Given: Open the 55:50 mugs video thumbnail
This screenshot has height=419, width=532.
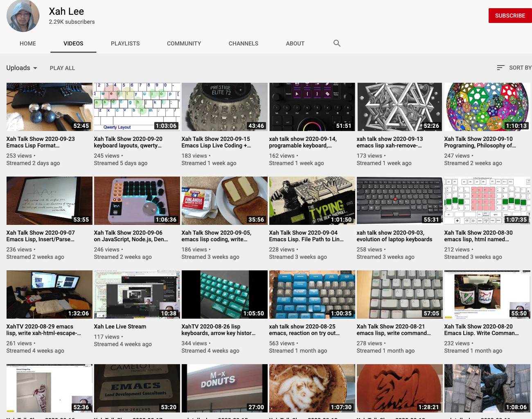Looking at the screenshot, I should point(487,294).
